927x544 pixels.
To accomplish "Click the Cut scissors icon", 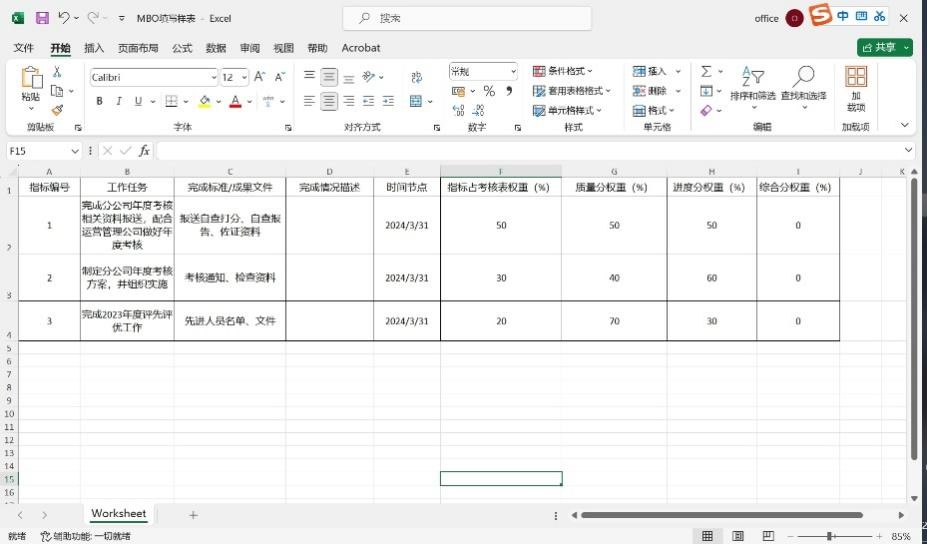I will coord(57,72).
